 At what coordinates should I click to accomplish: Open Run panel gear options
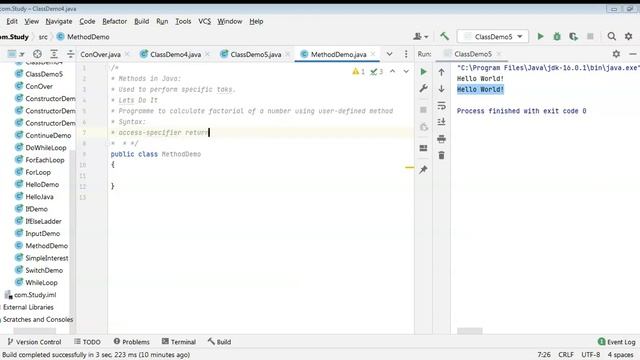pyautogui.click(x=616, y=54)
